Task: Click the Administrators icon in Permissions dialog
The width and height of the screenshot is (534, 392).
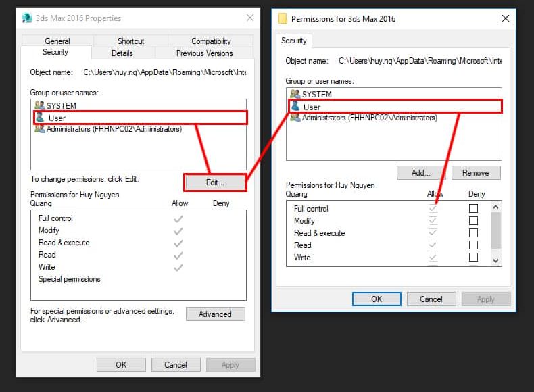Action: (x=295, y=118)
